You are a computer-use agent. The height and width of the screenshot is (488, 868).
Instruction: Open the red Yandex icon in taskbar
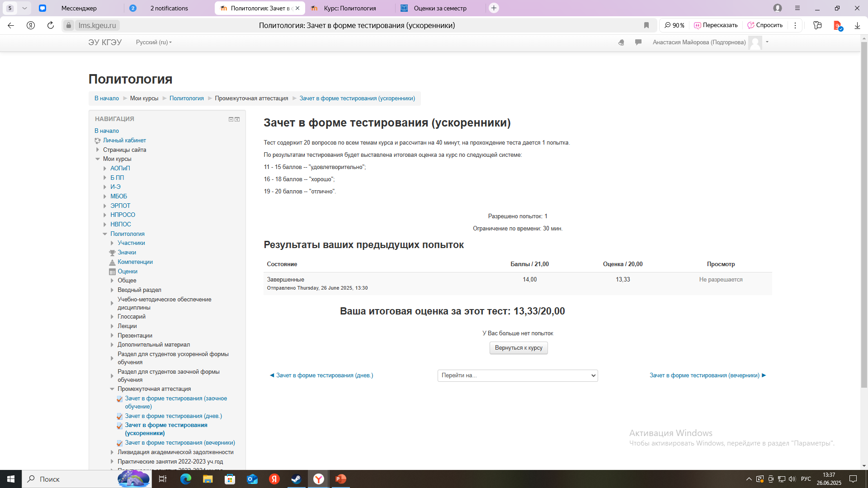click(x=274, y=479)
